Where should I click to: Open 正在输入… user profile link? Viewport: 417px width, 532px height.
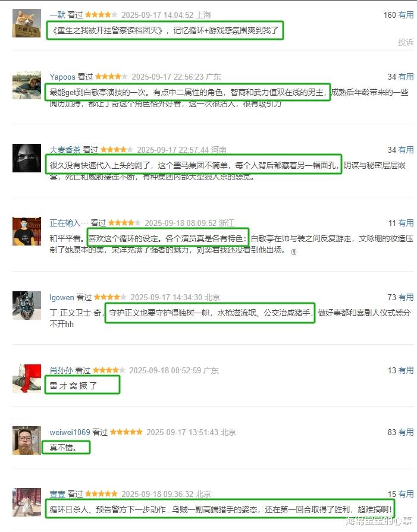pos(68,223)
